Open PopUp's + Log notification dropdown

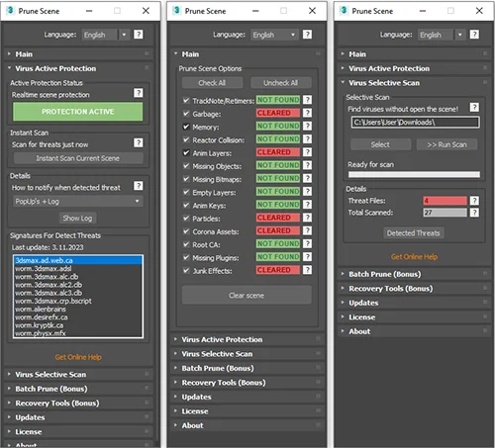(x=78, y=201)
